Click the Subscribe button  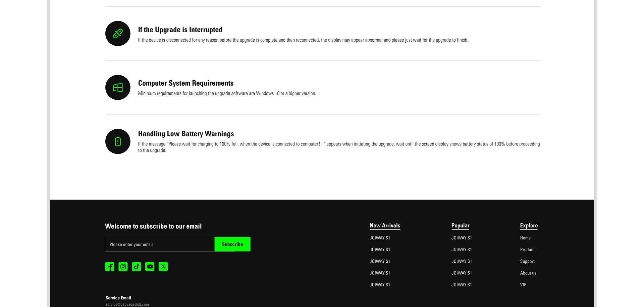[232, 244]
